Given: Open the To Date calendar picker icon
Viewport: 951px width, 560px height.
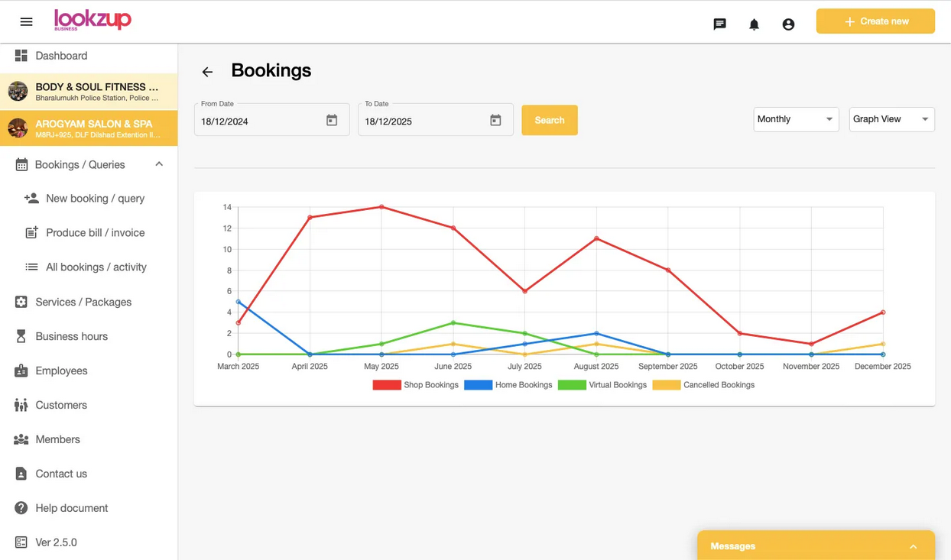Looking at the screenshot, I should click(495, 120).
